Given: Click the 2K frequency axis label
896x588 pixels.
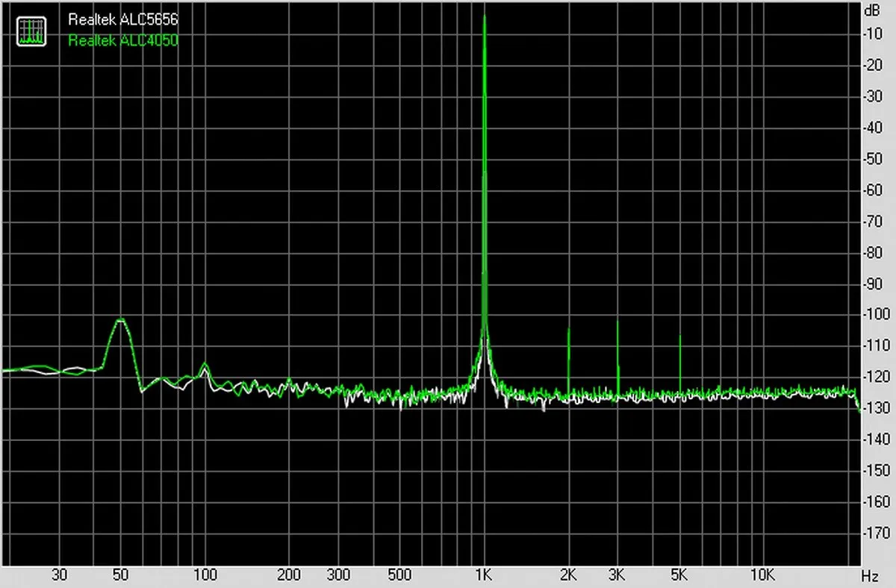Looking at the screenshot, I should pos(568,575).
